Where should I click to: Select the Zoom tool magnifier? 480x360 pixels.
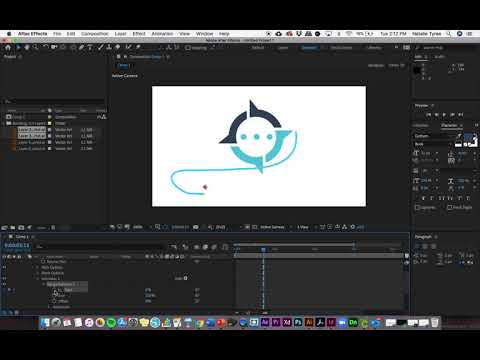click(x=36, y=48)
